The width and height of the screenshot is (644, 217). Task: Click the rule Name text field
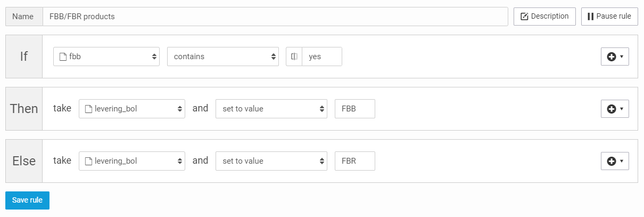click(275, 17)
